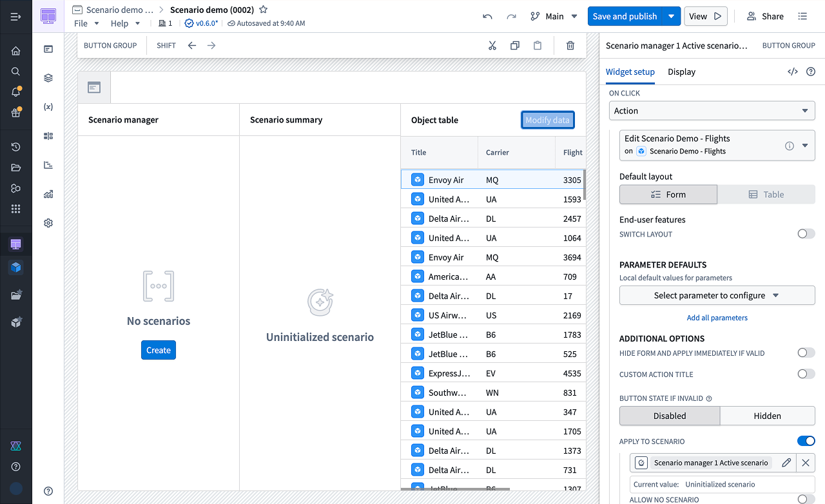Screen dimensions: 825x504
Task: Open module settings gear icon
Action: point(48,223)
